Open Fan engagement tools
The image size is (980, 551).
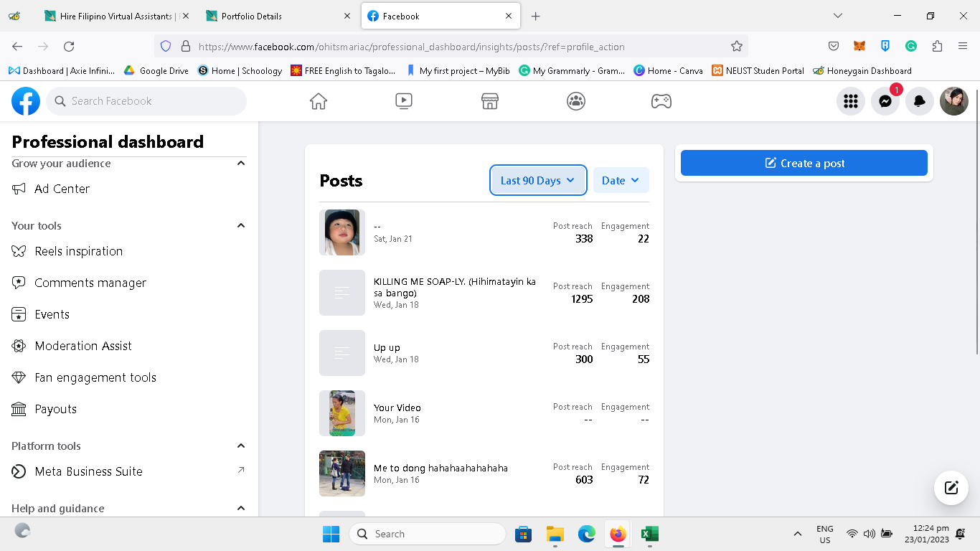click(x=129, y=377)
